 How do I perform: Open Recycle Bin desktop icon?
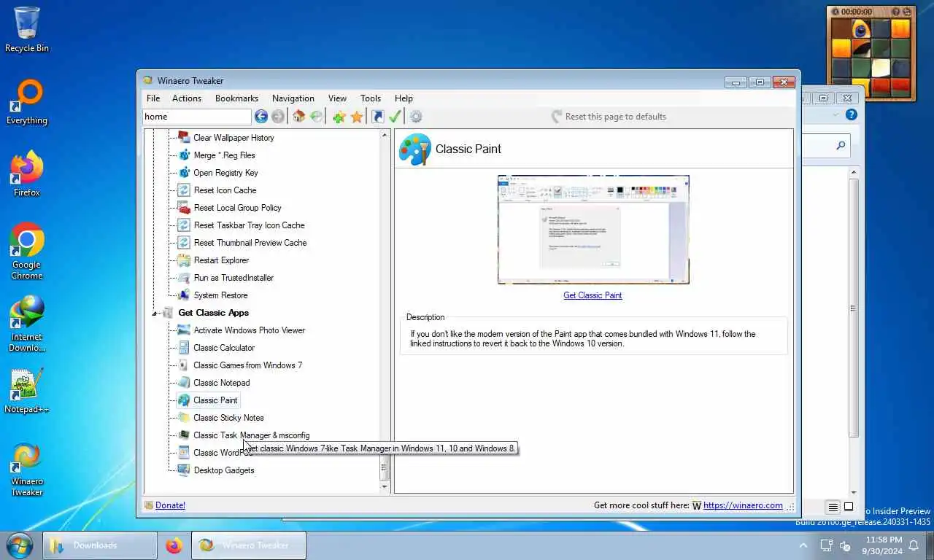pyautogui.click(x=27, y=30)
